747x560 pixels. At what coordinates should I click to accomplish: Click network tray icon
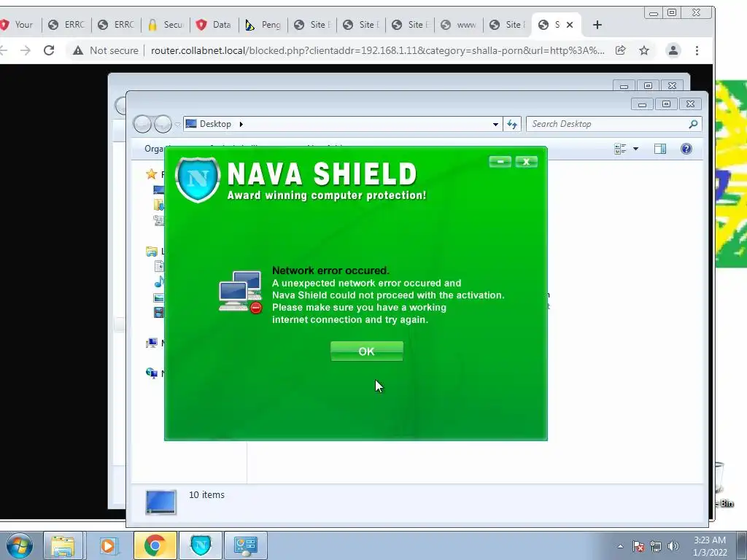tap(656, 546)
